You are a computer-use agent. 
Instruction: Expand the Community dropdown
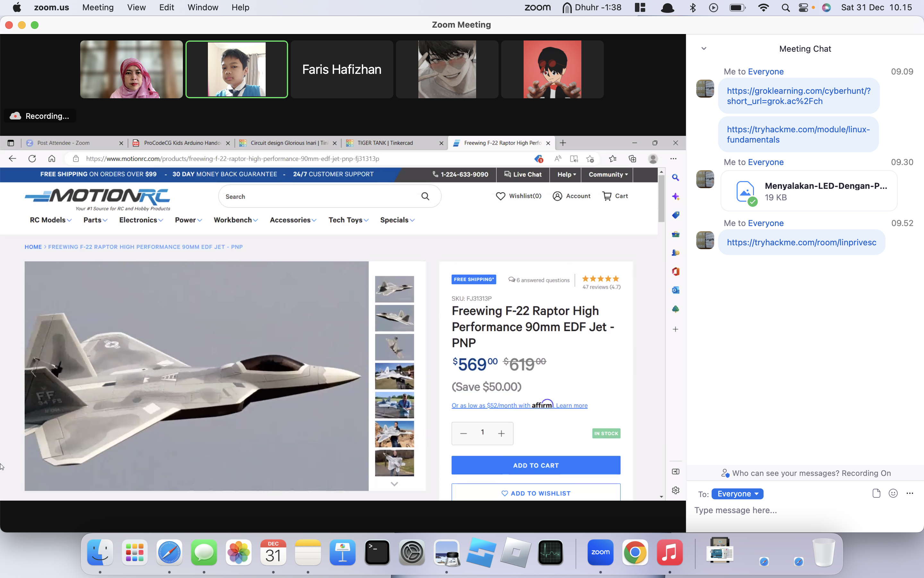pos(608,174)
